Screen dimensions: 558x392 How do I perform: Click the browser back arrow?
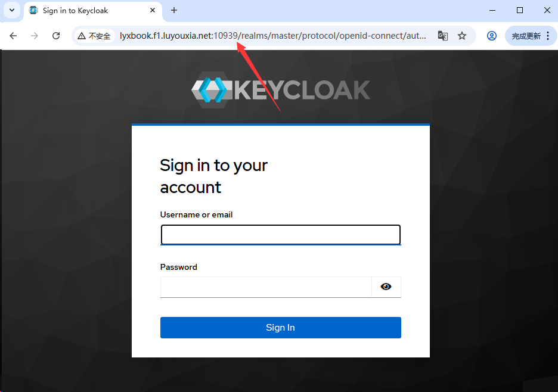[13, 36]
